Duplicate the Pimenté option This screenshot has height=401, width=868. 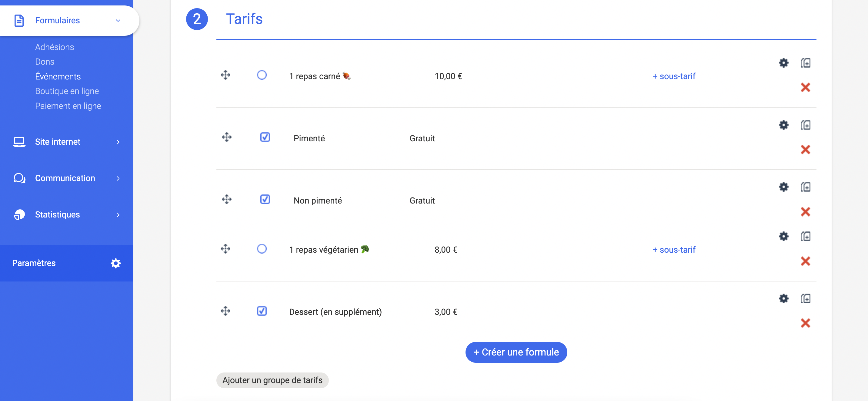pos(805,125)
